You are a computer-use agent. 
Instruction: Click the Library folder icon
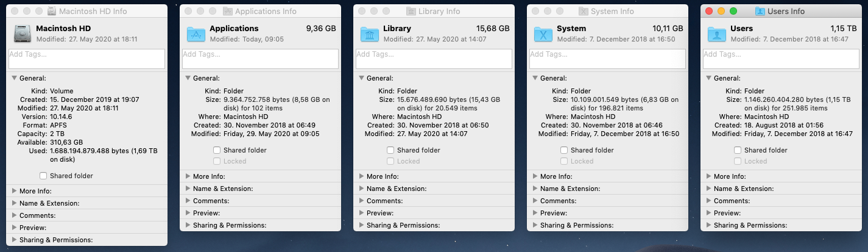(x=370, y=34)
